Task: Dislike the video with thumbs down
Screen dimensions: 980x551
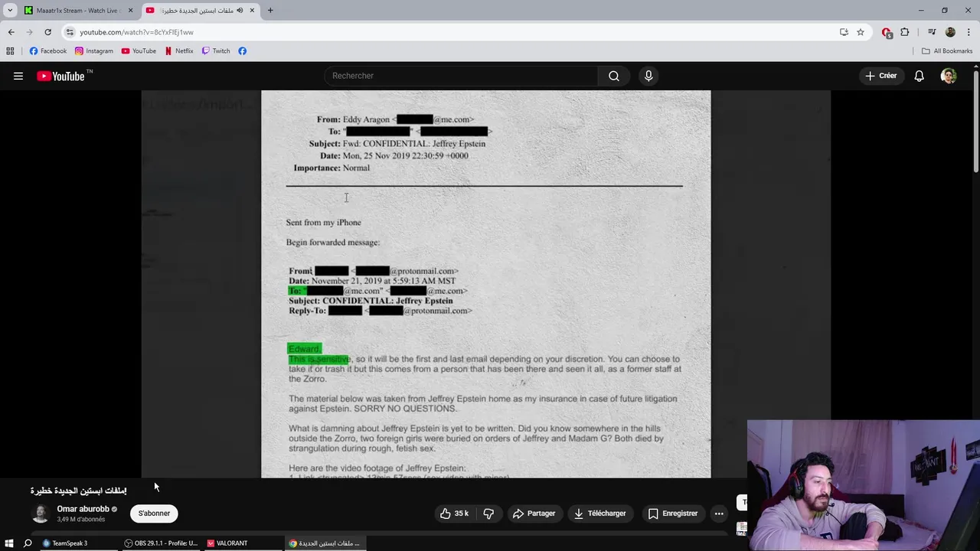Action: click(488, 514)
